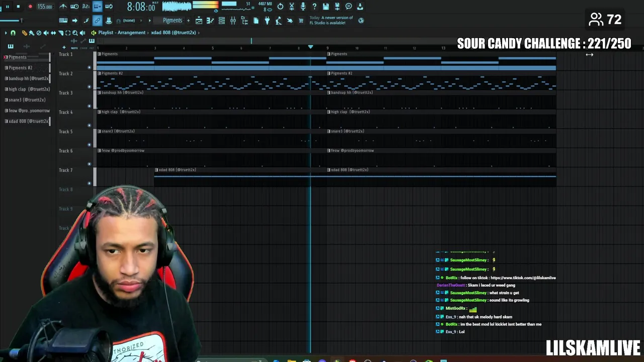Select the playlist Mute tool
The height and width of the screenshot is (362, 644).
coord(46,33)
